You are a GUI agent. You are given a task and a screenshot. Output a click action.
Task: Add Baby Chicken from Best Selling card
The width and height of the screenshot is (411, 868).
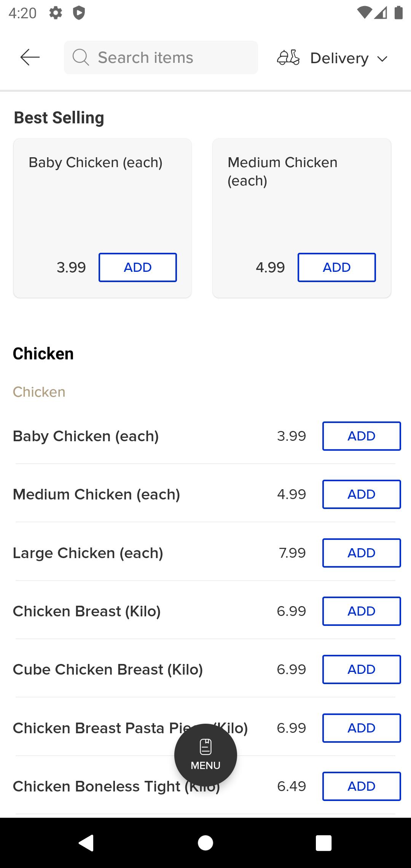point(138,267)
